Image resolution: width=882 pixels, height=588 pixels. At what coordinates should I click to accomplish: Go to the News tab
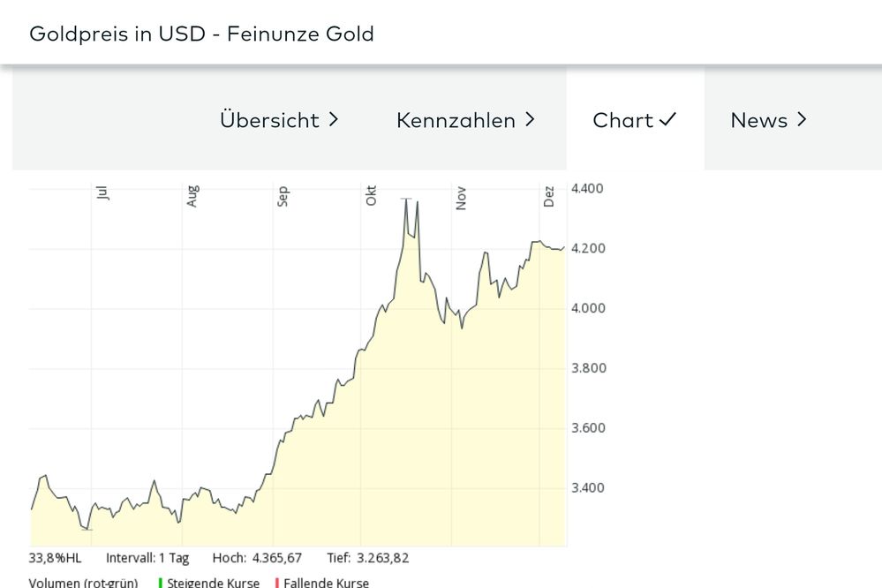click(x=758, y=120)
